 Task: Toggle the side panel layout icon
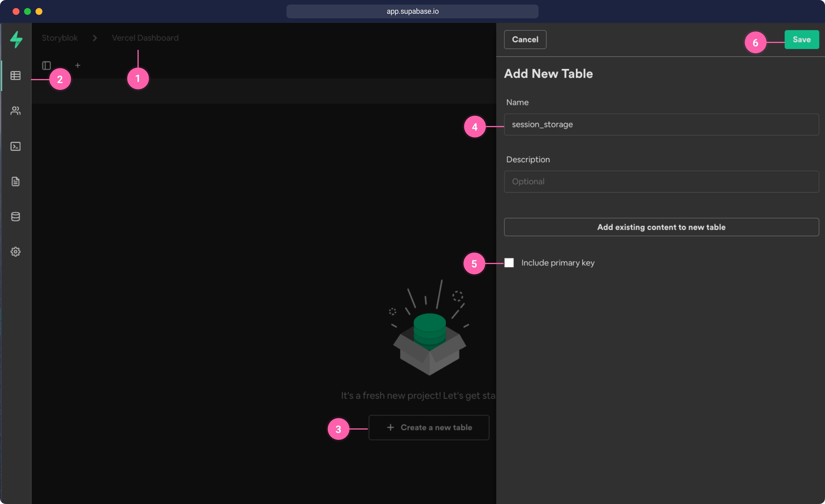46,65
